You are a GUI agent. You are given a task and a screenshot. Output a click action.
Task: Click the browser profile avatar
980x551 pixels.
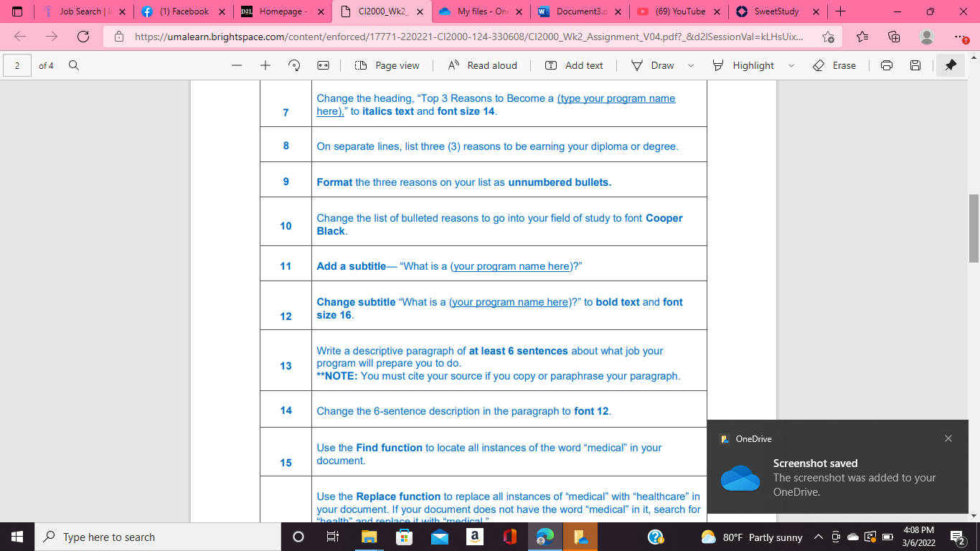pyautogui.click(x=927, y=37)
